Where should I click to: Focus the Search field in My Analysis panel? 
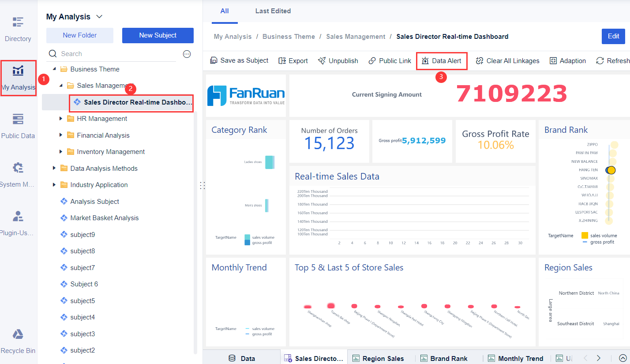tap(111, 54)
